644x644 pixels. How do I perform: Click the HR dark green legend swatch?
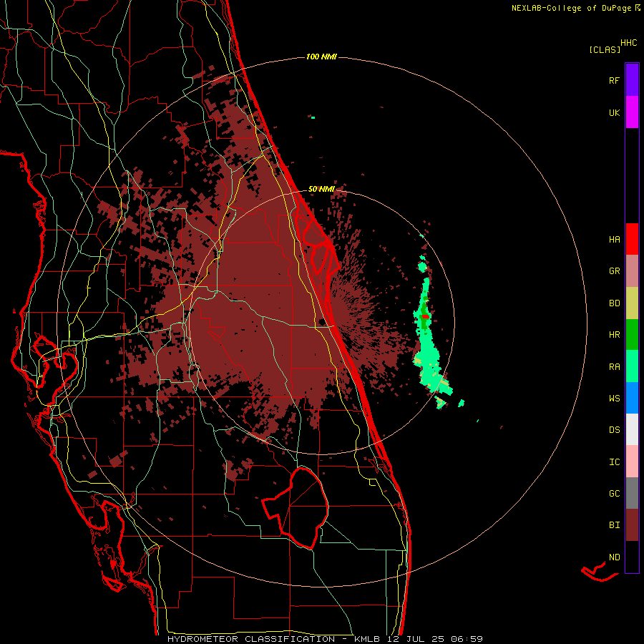(x=632, y=335)
